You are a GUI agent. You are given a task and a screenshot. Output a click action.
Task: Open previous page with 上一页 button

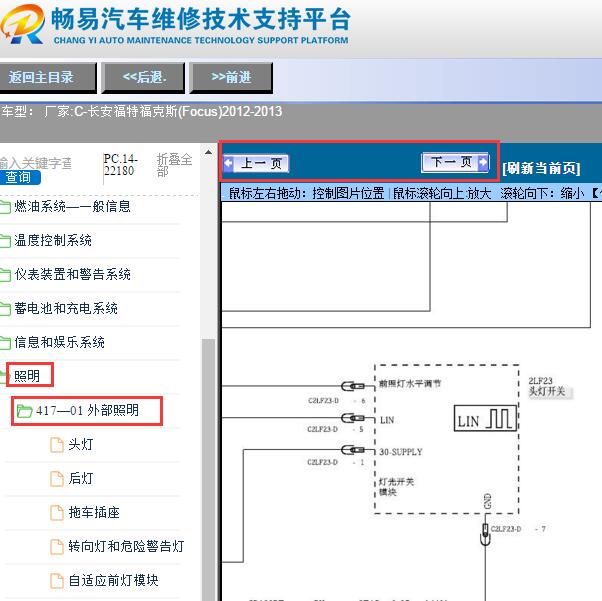[256, 164]
